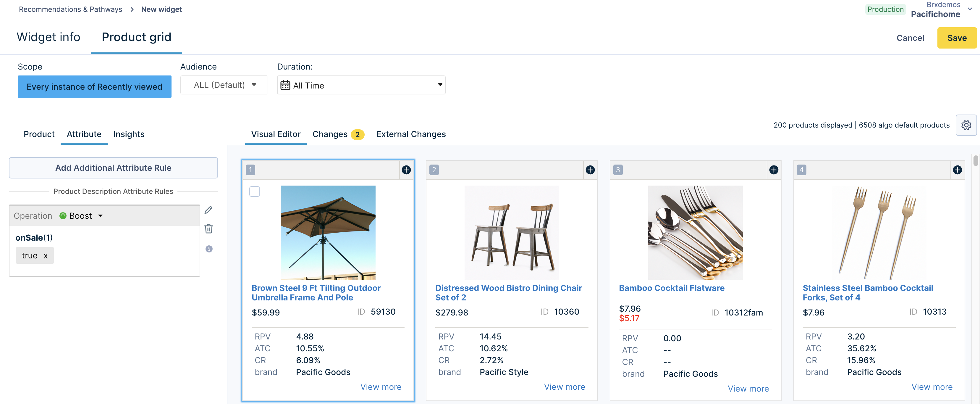Viewport: 980px width, 404px height.
Task: Open the Brown Steel 9 Ft Tilting Umbrella title
Action: 316,292
